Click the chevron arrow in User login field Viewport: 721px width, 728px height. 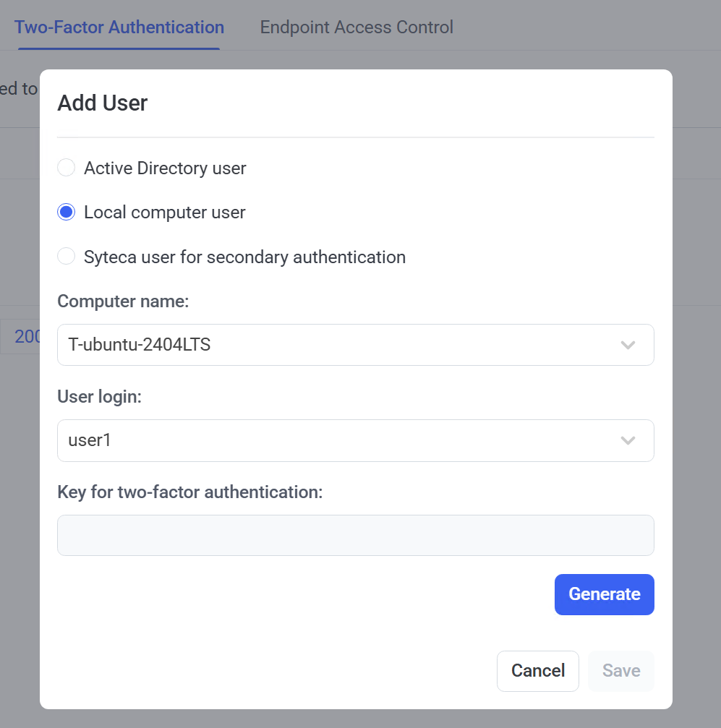(628, 440)
